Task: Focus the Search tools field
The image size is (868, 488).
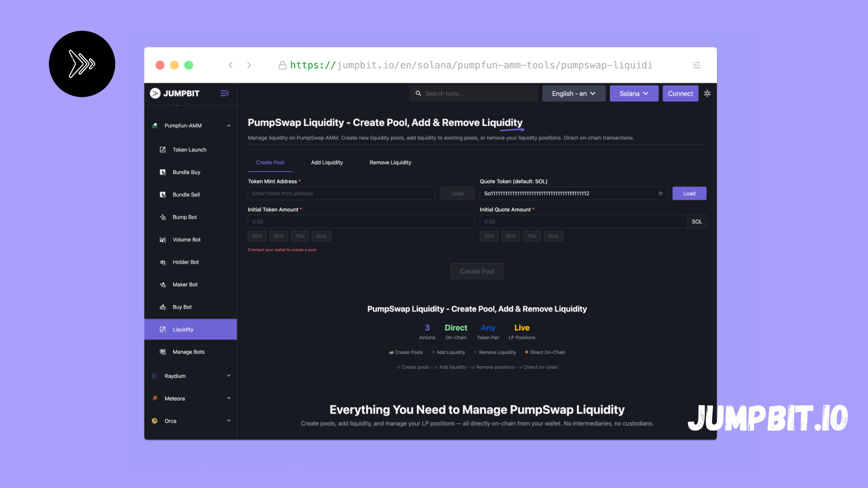Action: coord(474,94)
